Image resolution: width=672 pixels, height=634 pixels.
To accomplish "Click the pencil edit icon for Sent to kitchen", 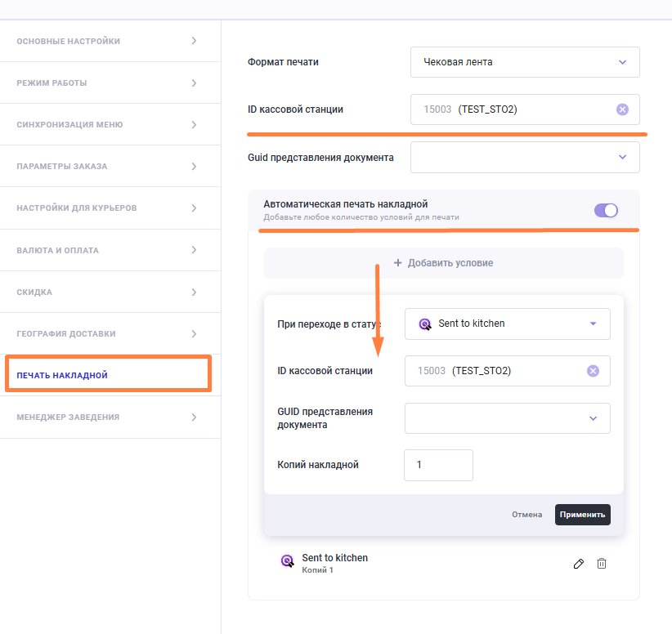I will [579, 564].
